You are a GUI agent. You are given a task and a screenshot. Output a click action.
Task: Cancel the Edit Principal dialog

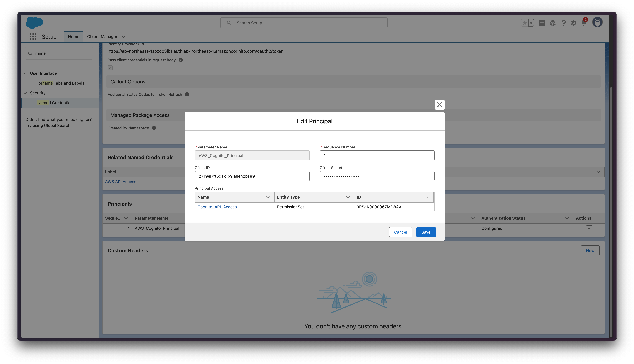(400, 232)
